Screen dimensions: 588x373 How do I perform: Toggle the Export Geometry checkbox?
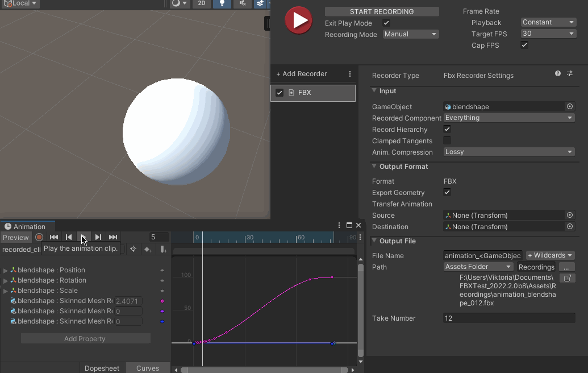447,192
